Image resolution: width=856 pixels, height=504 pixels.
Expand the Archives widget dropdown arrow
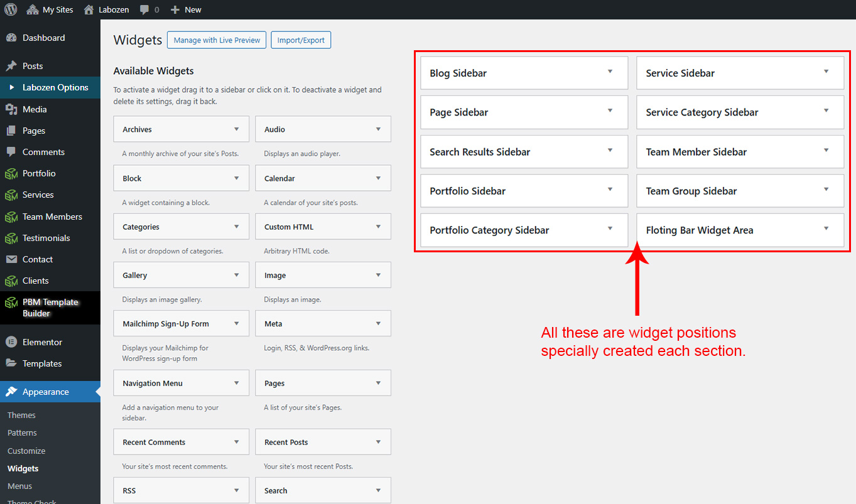pyautogui.click(x=237, y=129)
